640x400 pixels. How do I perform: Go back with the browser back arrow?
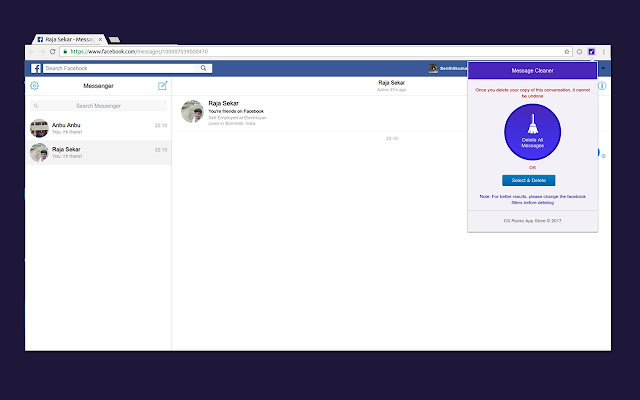point(31,51)
